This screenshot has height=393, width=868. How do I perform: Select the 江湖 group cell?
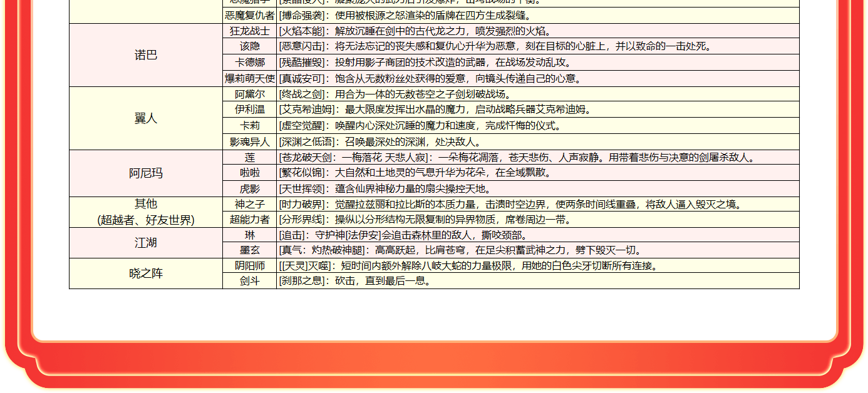click(x=146, y=243)
